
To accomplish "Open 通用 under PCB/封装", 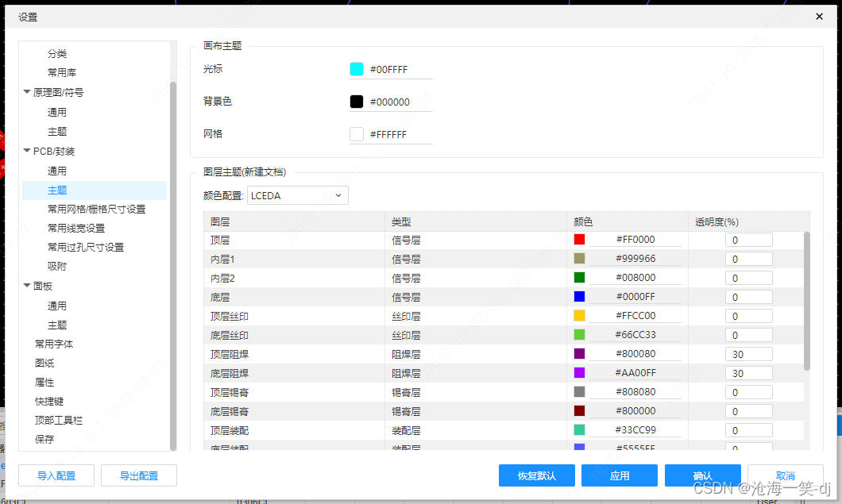I will coord(57,171).
